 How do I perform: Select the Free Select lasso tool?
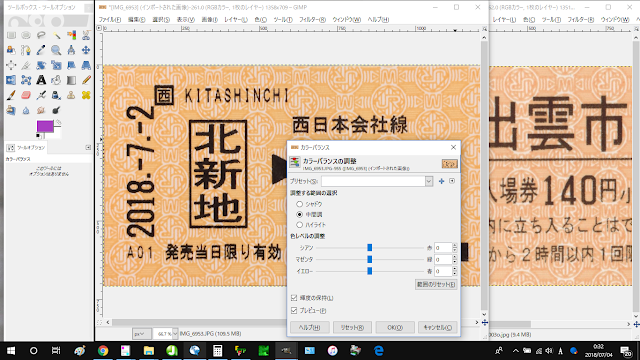click(x=41, y=36)
